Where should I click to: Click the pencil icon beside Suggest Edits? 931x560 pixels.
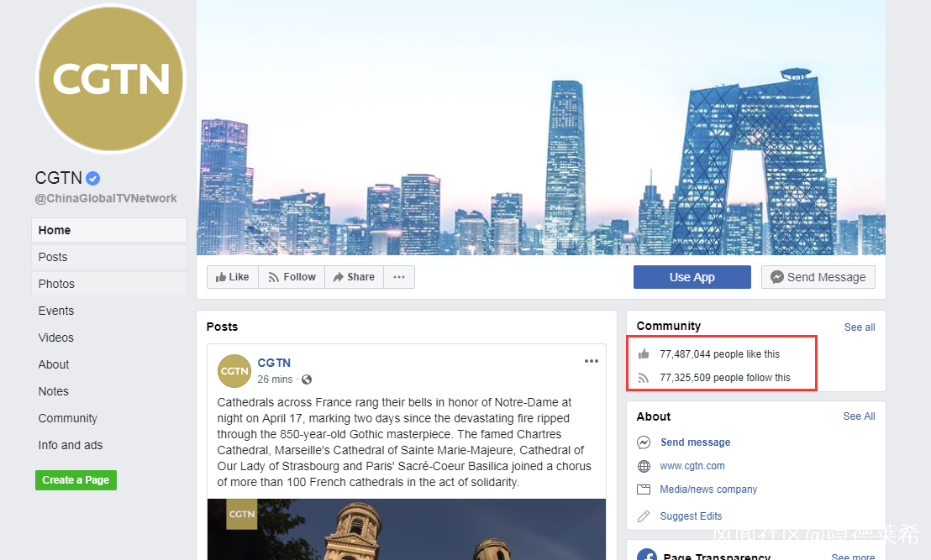point(644,516)
